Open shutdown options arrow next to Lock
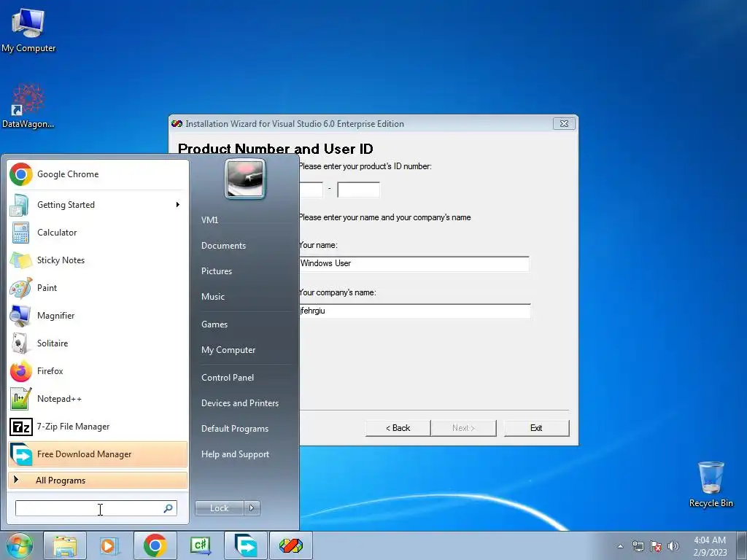 pos(252,508)
